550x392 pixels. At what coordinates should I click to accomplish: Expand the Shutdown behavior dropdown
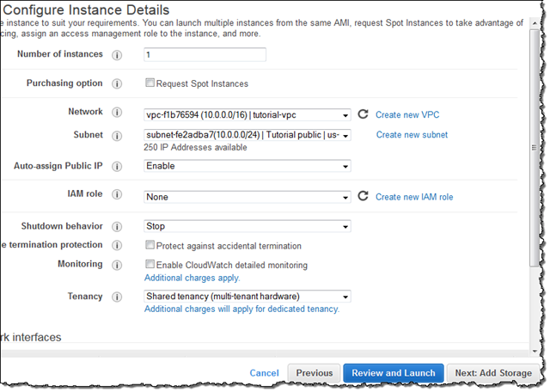247,226
